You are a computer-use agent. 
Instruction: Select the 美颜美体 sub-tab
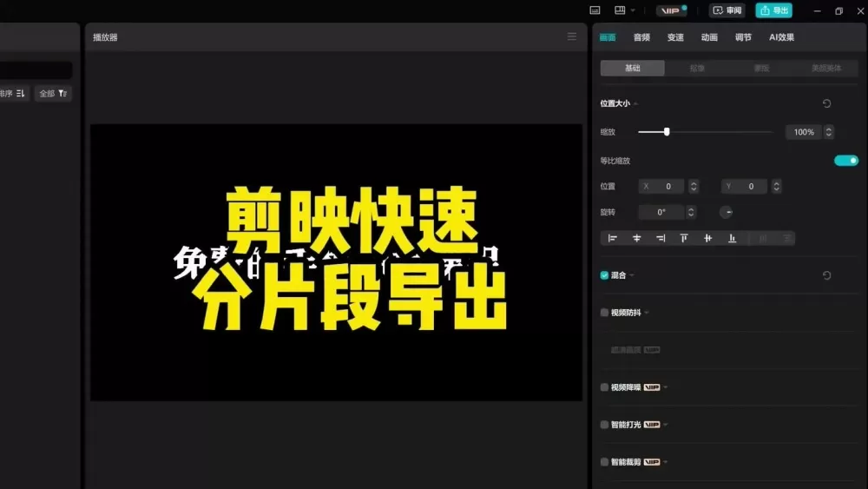[826, 68]
